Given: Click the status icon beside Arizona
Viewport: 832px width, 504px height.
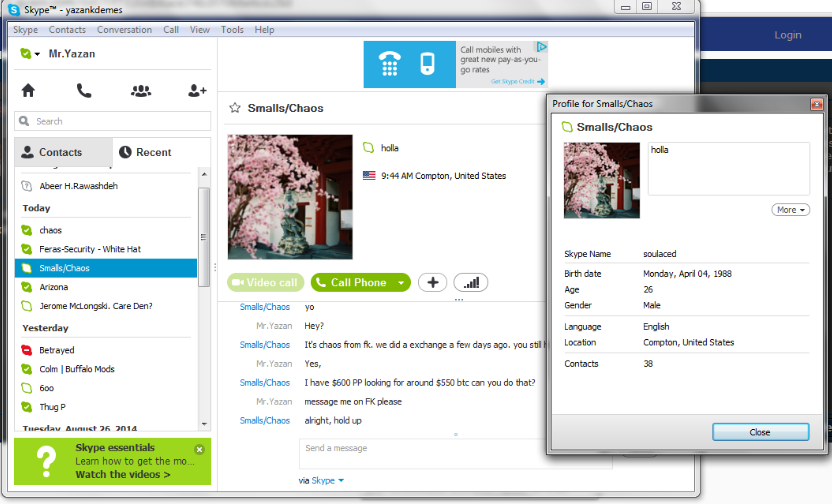Looking at the screenshot, I should (27, 287).
